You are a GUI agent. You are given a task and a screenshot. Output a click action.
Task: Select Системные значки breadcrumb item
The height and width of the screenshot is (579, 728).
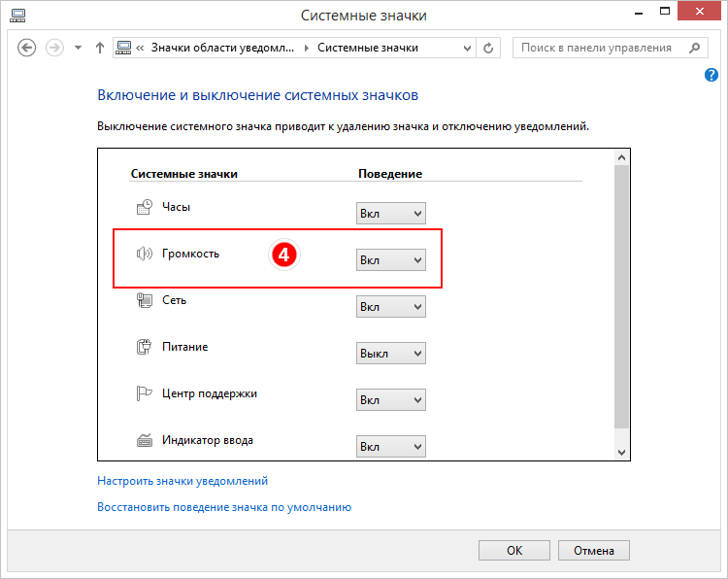tap(368, 48)
